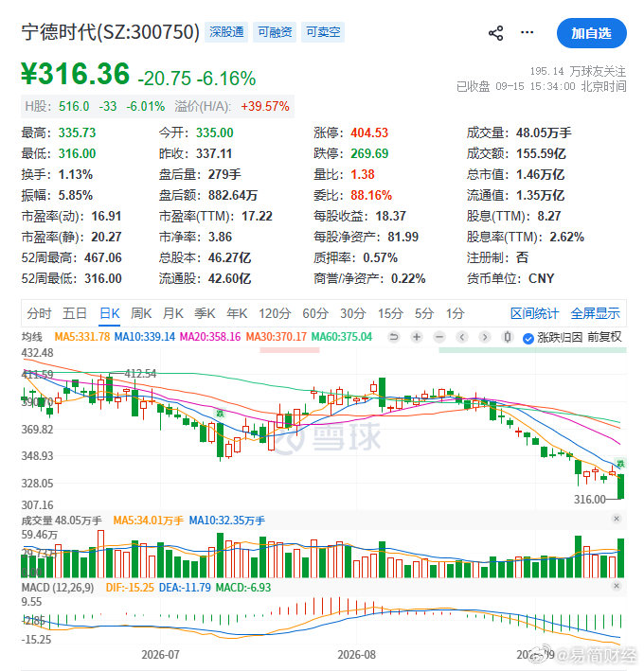The width and height of the screenshot is (644, 671).
Task: Click the current price ¥316.36
Action: point(76,74)
